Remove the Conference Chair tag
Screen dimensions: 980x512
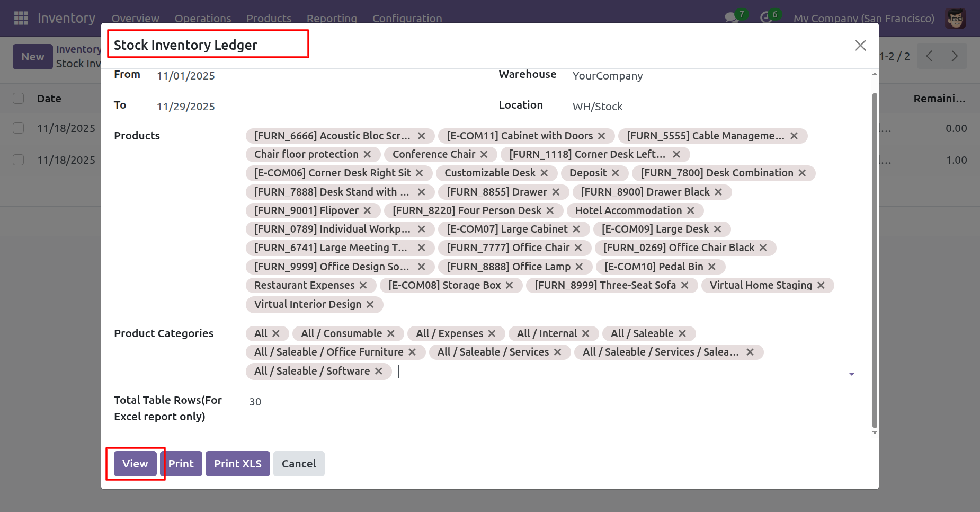[484, 155]
